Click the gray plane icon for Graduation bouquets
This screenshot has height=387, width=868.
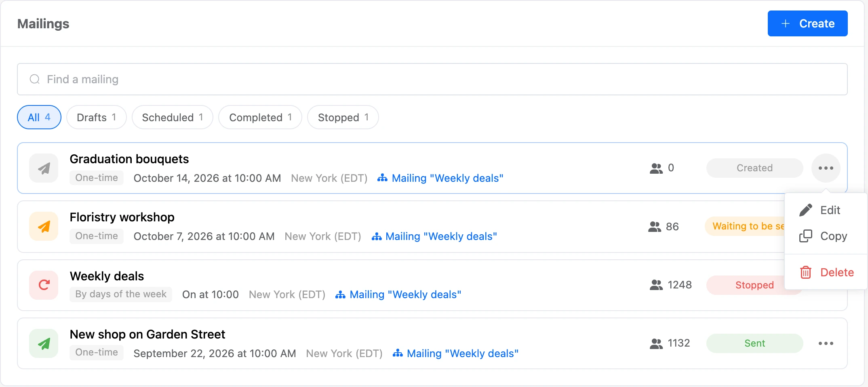point(44,168)
